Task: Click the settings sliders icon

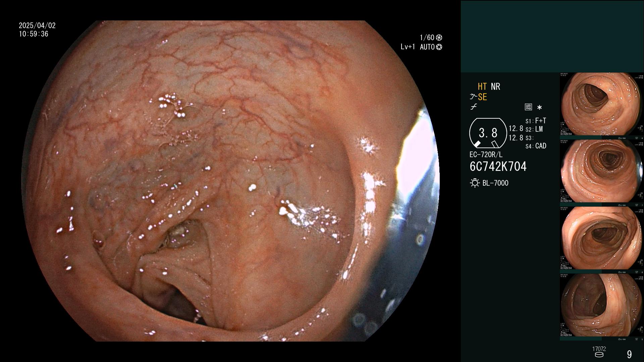Action: [528, 107]
